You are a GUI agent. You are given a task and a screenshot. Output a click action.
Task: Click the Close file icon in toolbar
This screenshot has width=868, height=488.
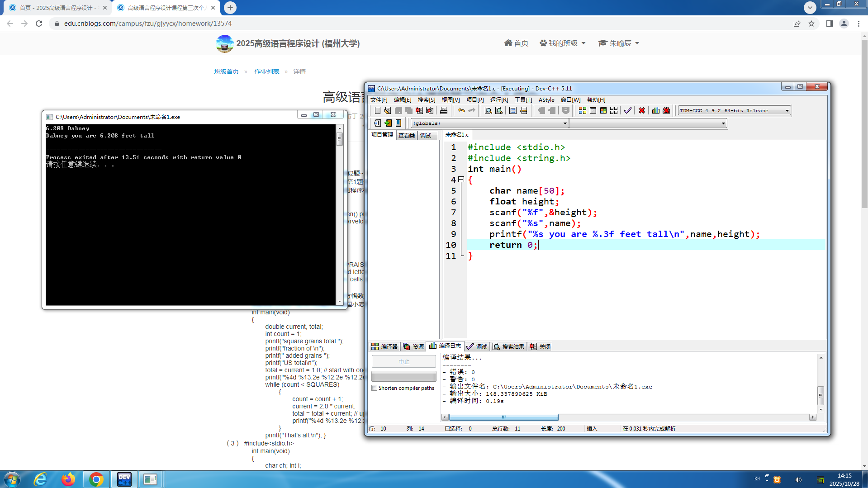click(x=419, y=110)
